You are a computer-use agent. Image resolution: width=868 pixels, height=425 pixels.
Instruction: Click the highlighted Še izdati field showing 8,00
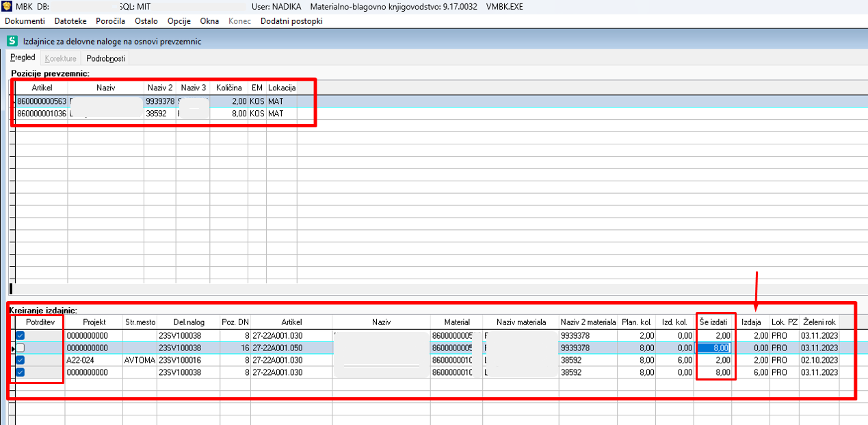click(x=713, y=348)
